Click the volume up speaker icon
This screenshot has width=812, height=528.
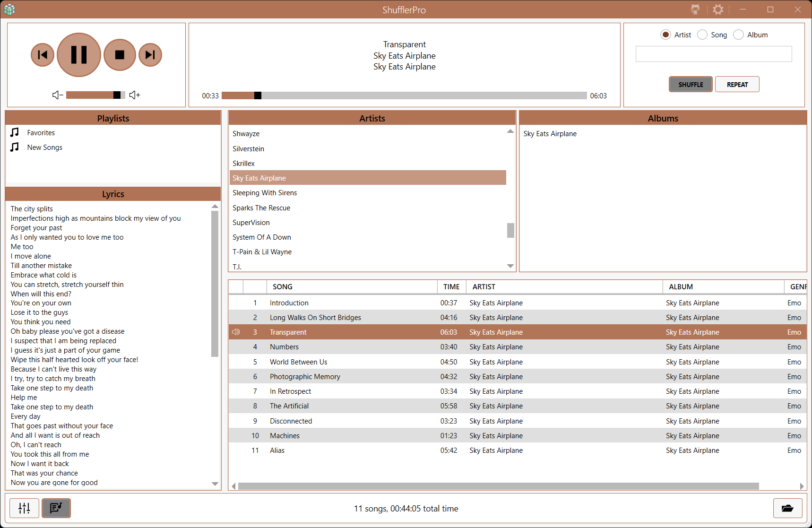[x=135, y=95]
